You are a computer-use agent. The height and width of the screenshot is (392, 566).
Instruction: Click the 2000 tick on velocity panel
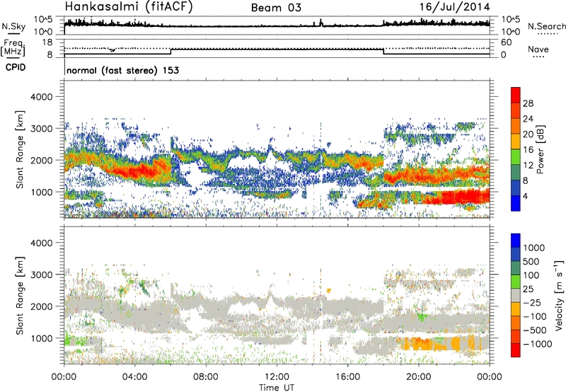[x=42, y=306]
